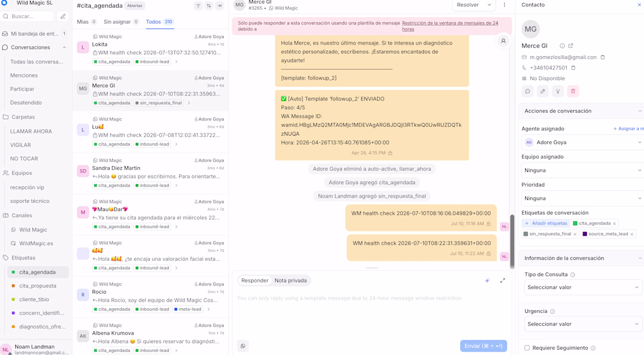Open contact profile external link icon

click(x=570, y=46)
